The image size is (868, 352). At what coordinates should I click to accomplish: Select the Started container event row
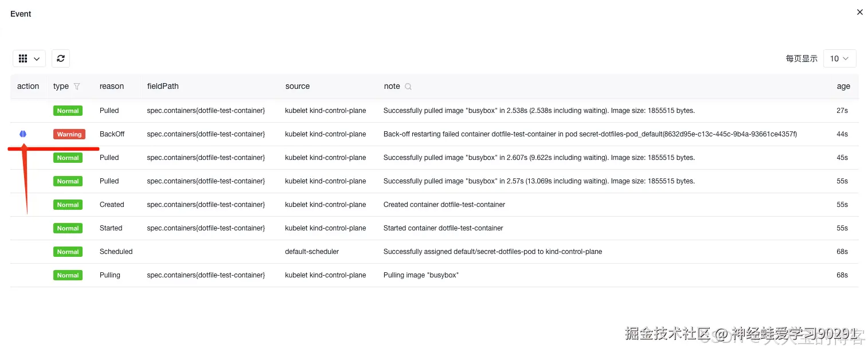(x=443, y=228)
